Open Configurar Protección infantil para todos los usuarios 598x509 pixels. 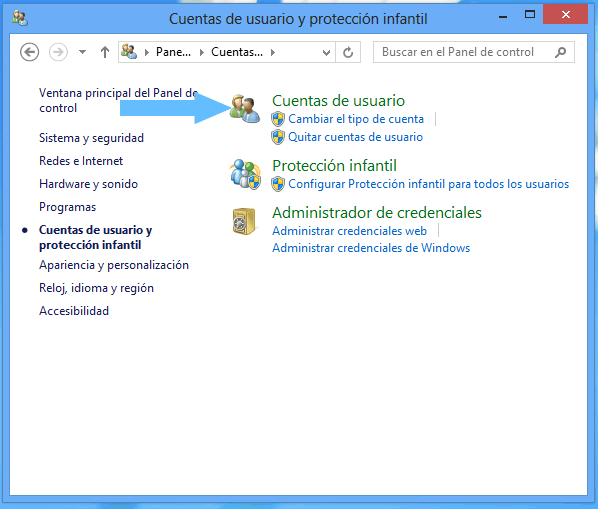[429, 184]
